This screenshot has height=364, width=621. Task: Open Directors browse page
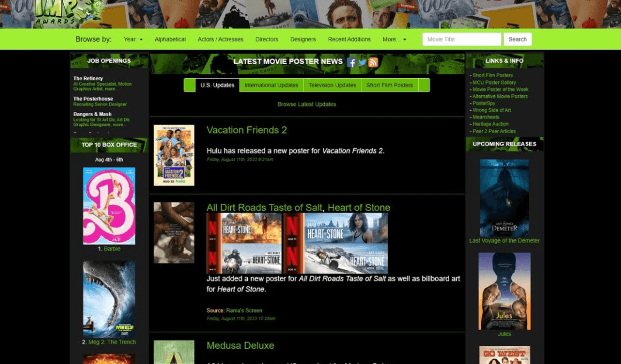pos(267,39)
